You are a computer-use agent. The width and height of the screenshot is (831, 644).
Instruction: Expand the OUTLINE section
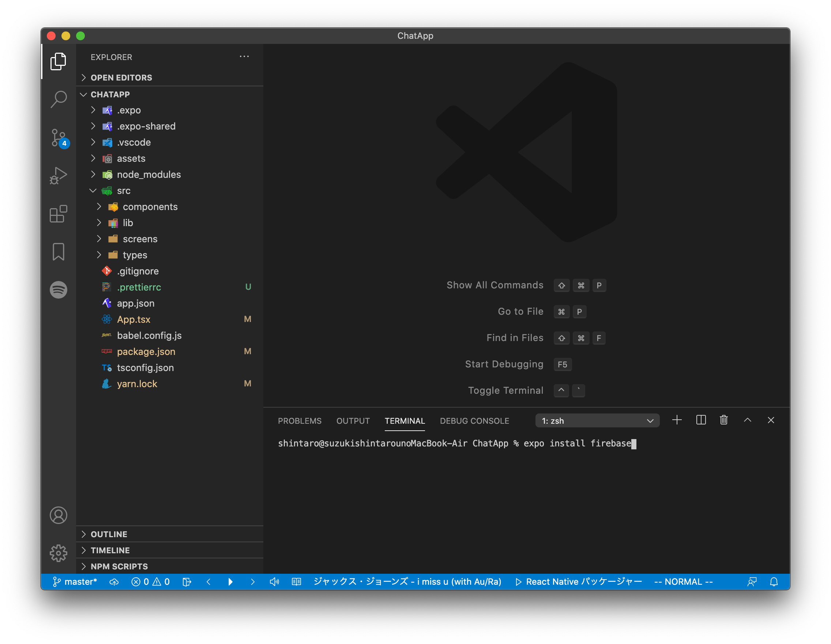pos(109,534)
